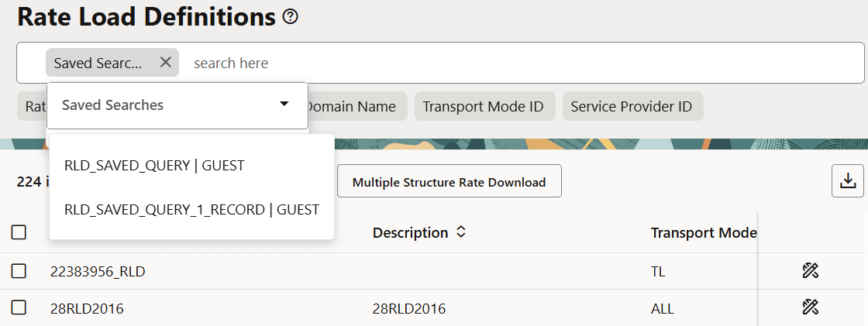
Task: Open the help icon beside Rate Load Definitions
Action: click(x=290, y=18)
